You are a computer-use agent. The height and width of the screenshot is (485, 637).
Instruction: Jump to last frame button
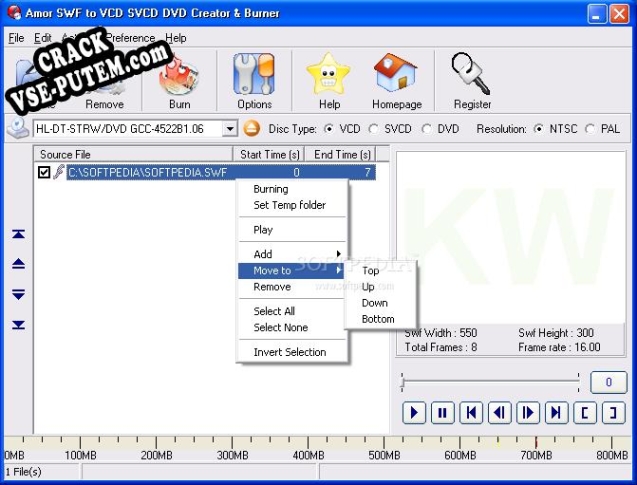point(556,413)
